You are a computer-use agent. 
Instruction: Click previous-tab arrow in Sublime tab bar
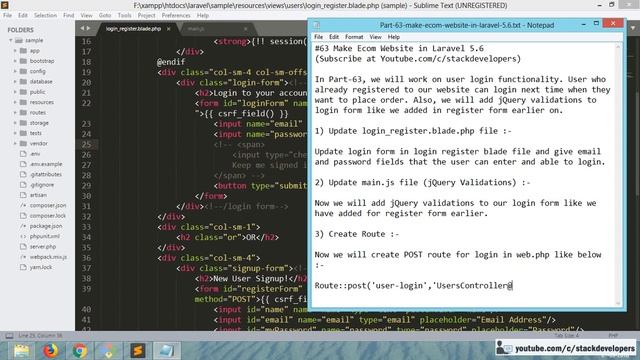click(x=82, y=28)
